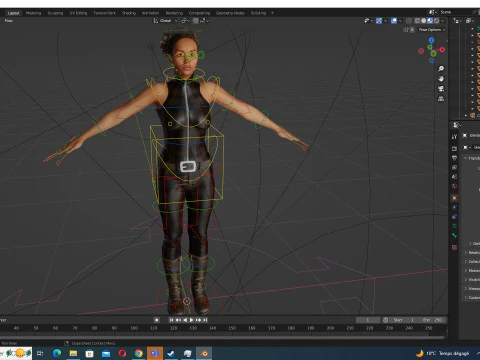Click the pan hand viewport icon
The image size is (480, 360).
[441, 79]
